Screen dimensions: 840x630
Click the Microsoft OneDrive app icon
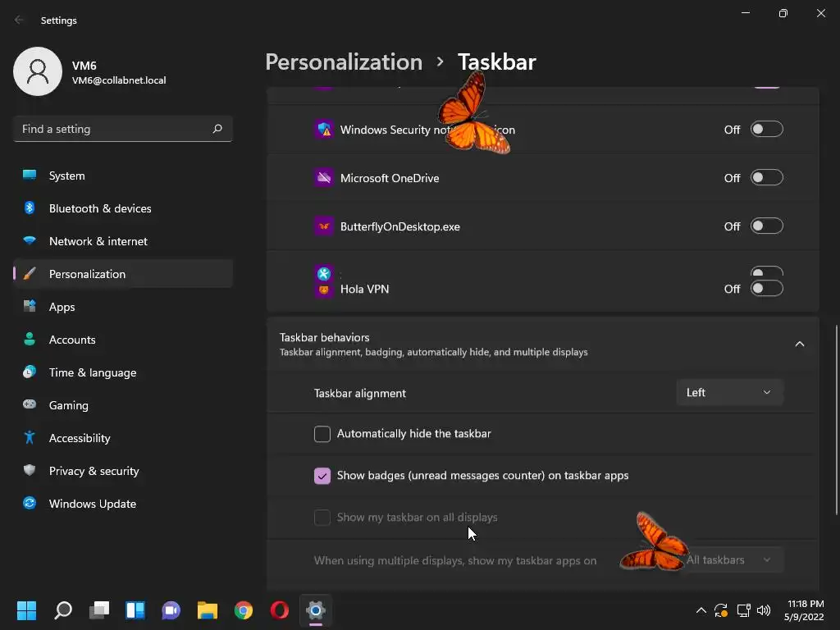pyautogui.click(x=324, y=178)
